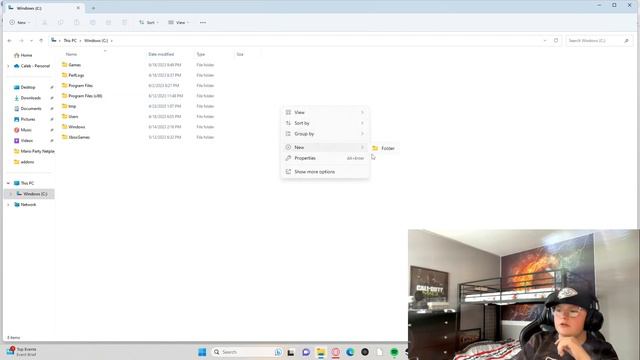640x360 pixels.
Task: Go up one level with Up arrow
Action: [41, 40]
